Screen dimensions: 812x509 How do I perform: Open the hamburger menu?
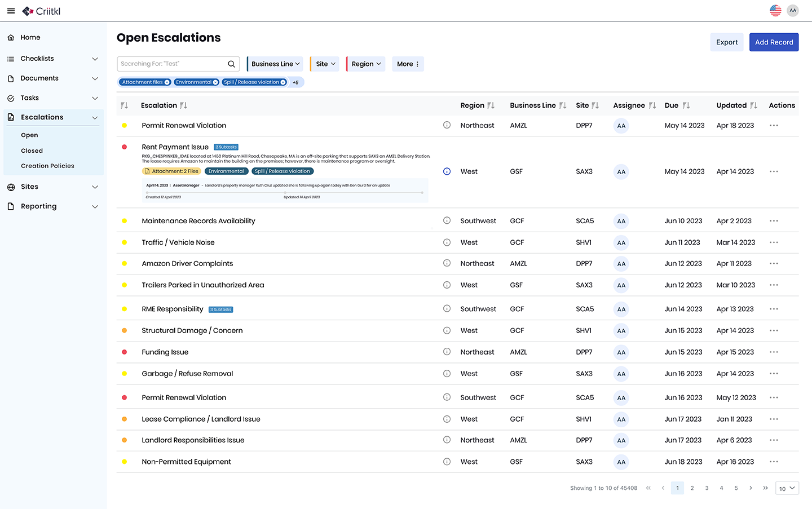tap(11, 11)
